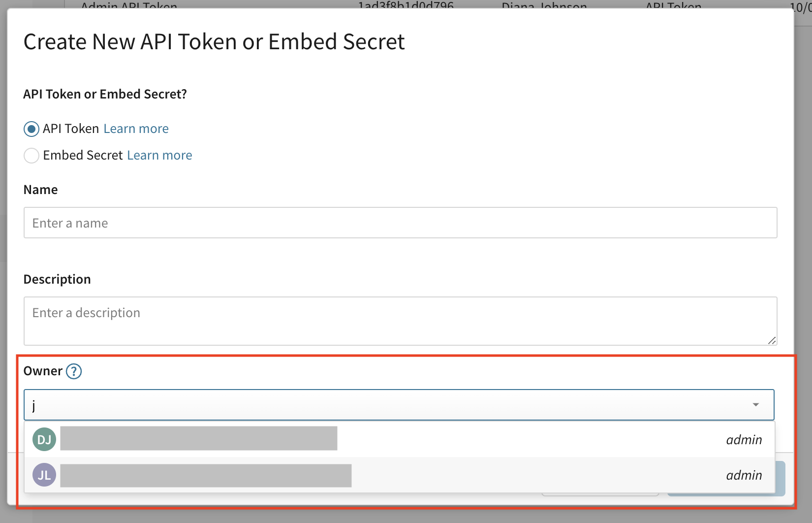Click the 'API Token' radio label text
The height and width of the screenshot is (523, 812).
[71, 129]
